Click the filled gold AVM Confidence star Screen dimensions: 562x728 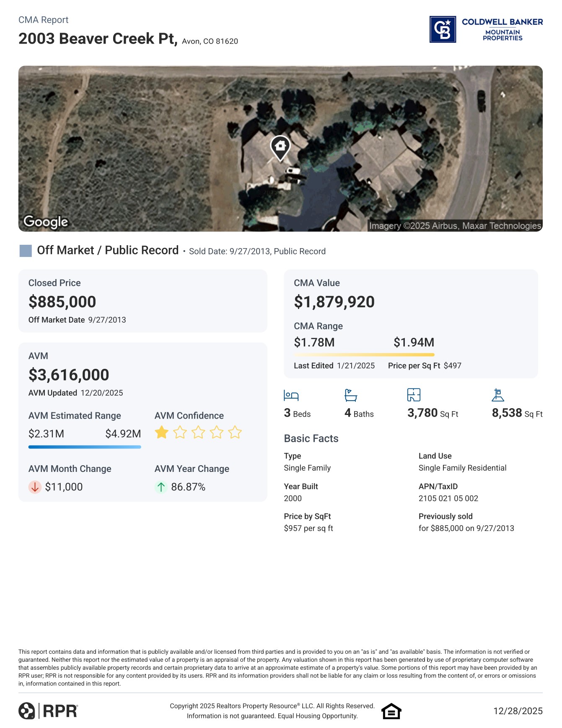tap(161, 432)
